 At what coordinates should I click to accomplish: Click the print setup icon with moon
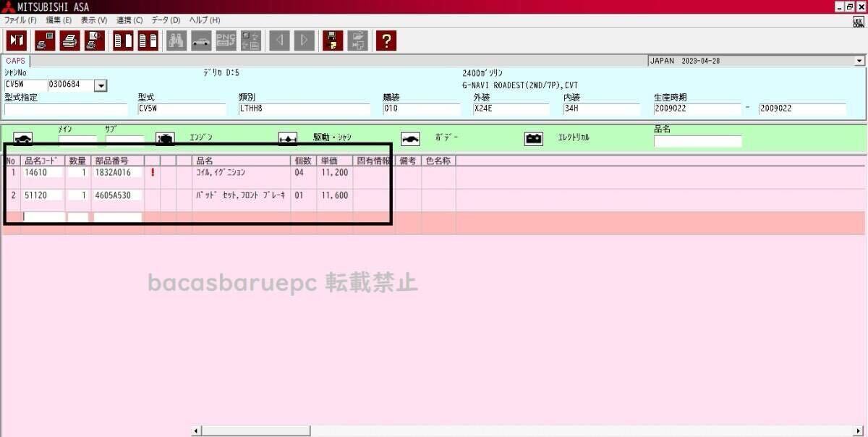pos(95,41)
